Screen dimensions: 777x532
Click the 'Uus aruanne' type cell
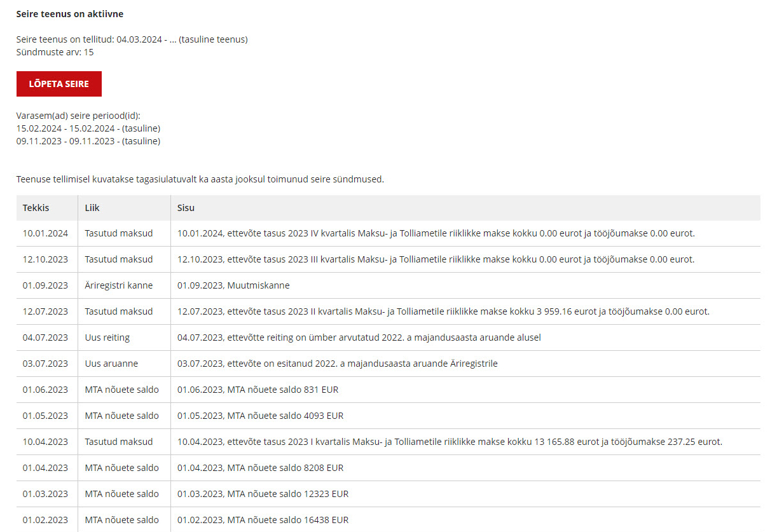coord(111,364)
